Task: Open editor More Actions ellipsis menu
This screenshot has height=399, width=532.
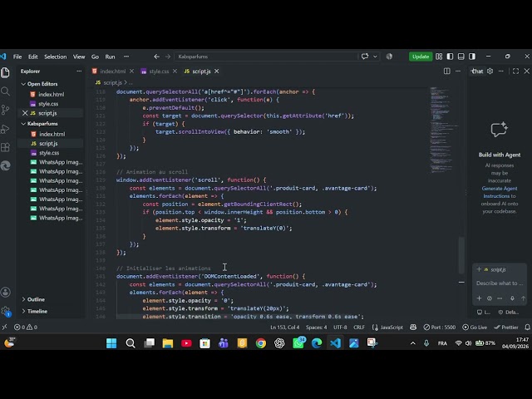Action: pyautogui.click(x=458, y=71)
